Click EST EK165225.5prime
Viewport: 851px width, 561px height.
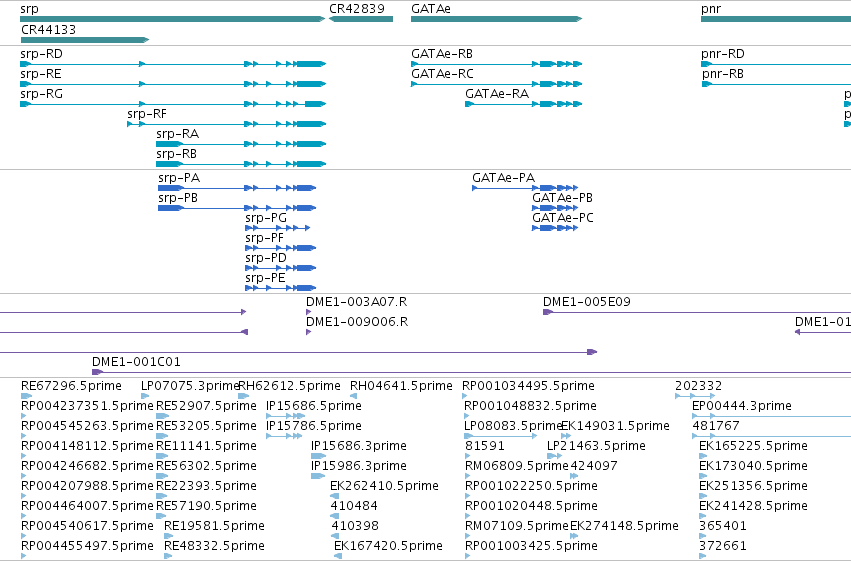(703, 456)
